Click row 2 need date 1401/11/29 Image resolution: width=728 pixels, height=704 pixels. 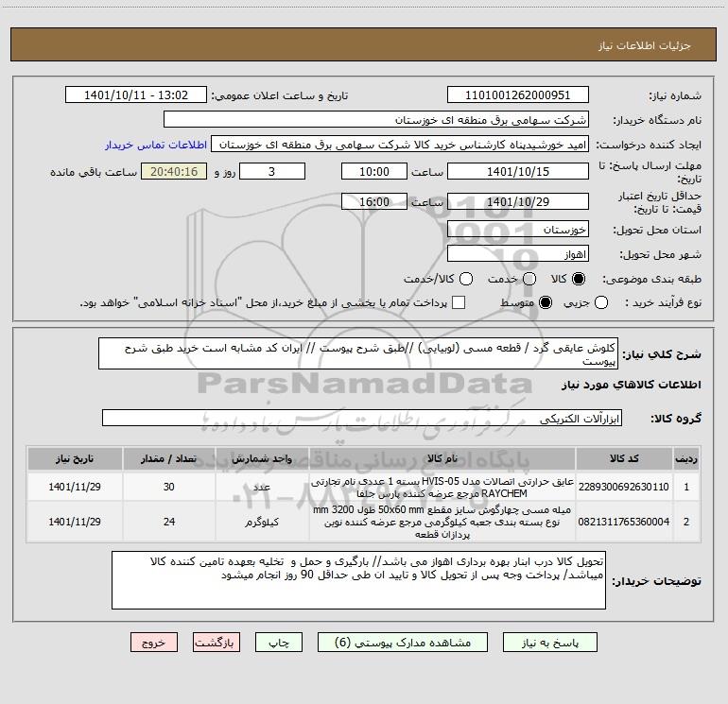pyautogui.click(x=75, y=522)
